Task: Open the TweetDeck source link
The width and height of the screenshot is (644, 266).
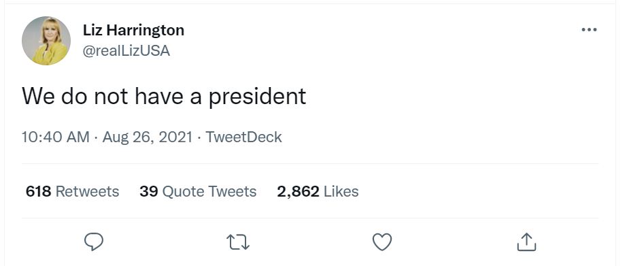Action: pyautogui.click(x=243, y=137)
